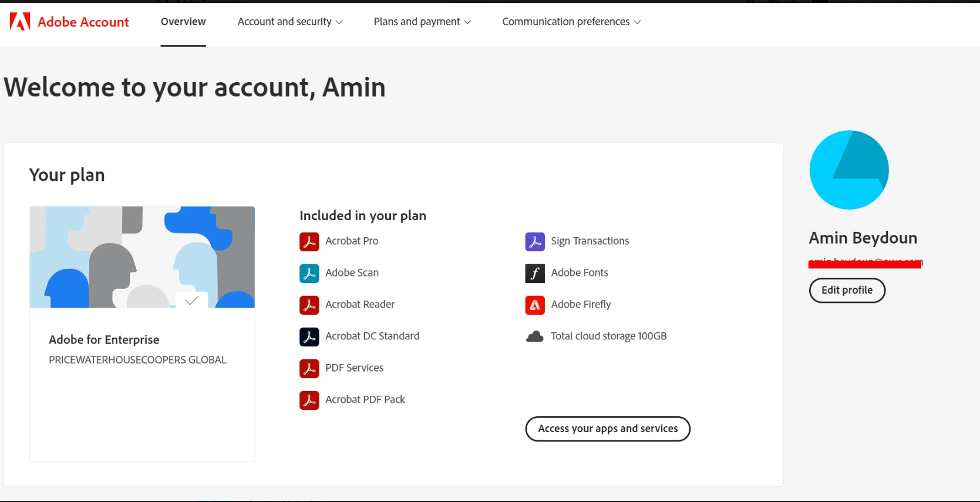
Task: Expand the Plans and payment menu
Action: click(x=422, y=22)
